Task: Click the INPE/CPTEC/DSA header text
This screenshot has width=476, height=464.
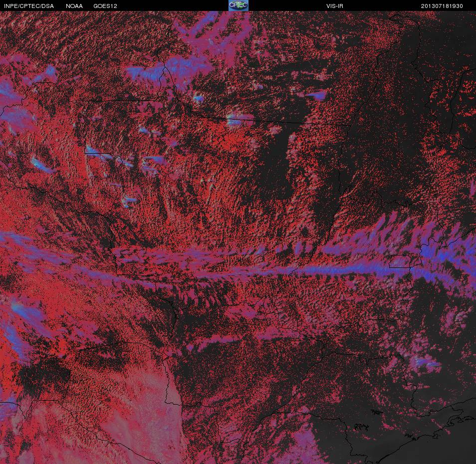Action: click(x=29, y=6)
